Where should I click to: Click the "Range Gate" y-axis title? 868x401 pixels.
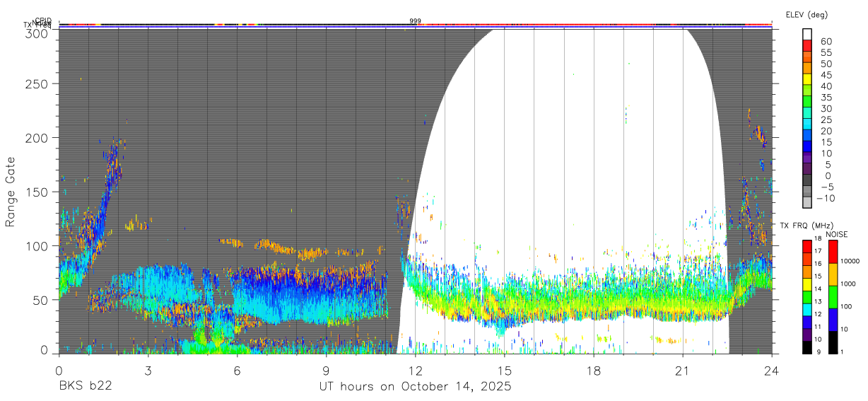click(x=11, y=192)
